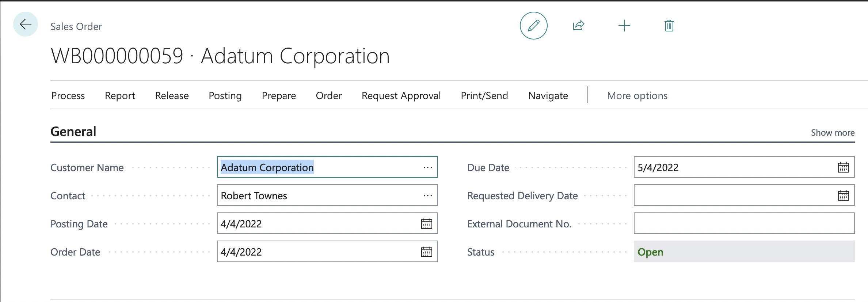Expand General section with Show more
This screenshot has width=868, height=302.
(832, 133)
